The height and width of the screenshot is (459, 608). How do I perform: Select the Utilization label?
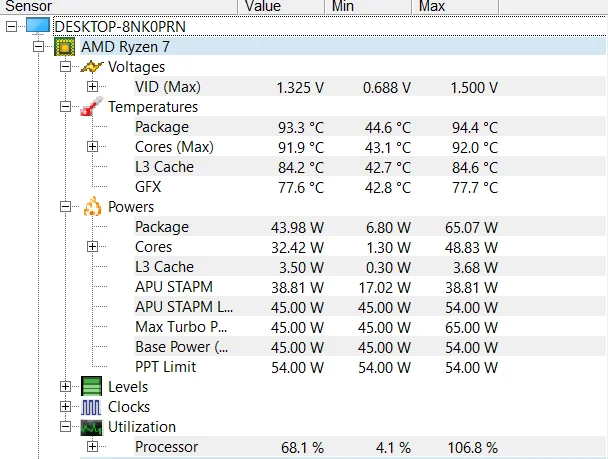tap(142, 427)
